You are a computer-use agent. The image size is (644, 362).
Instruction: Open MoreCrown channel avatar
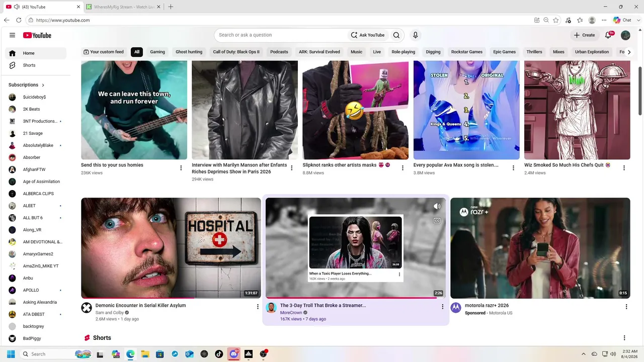tap(271, 308)
